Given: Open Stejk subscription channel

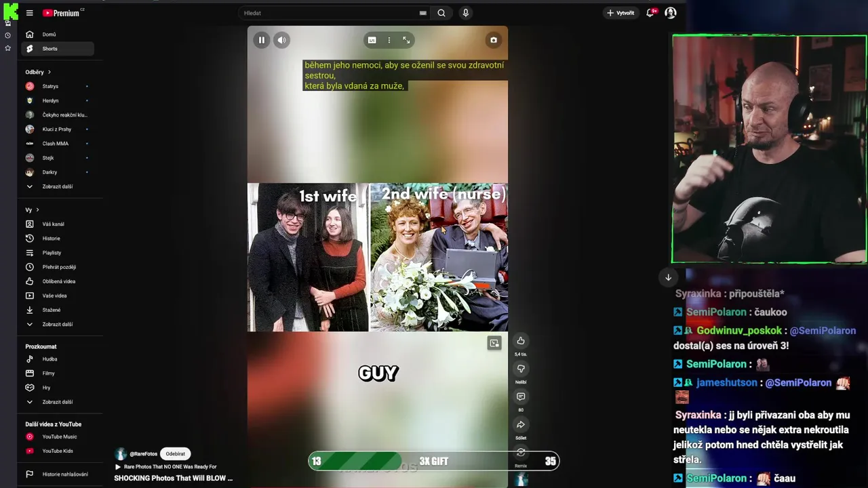Looking at the screenshot, I should coord(59,158).
